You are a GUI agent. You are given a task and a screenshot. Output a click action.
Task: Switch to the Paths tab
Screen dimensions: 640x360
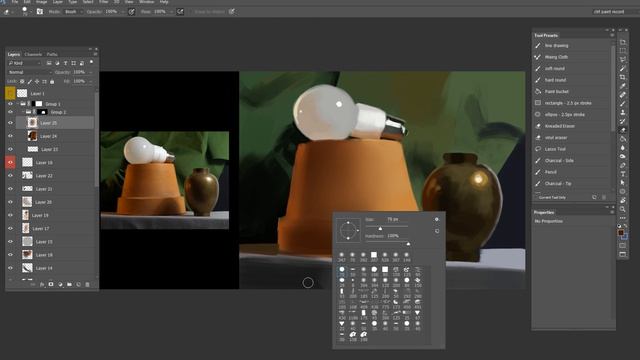(52, 54)
